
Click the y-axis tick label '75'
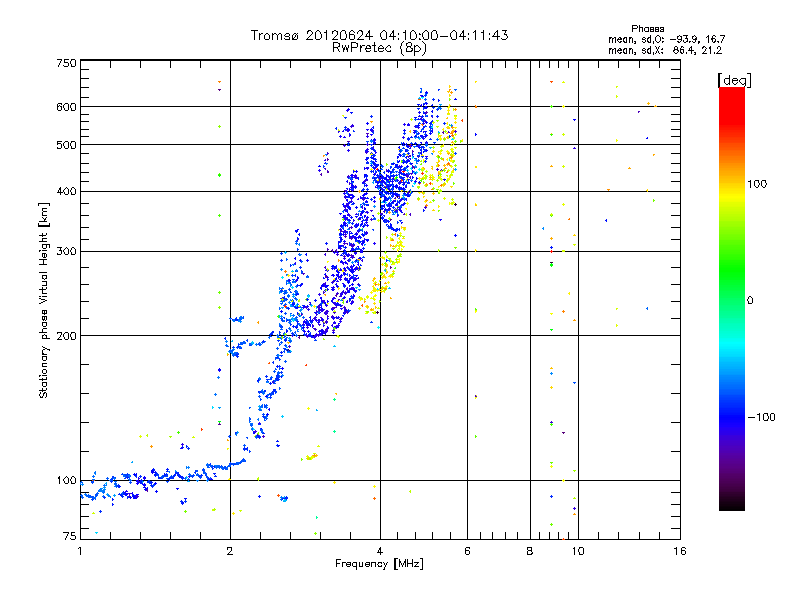pyautogui.click(x=70, y=536)
